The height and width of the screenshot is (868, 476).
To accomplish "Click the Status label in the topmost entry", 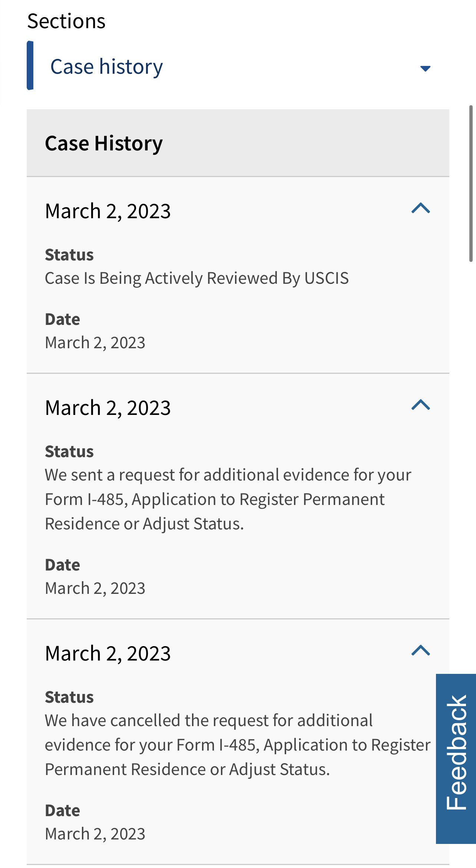I will point(69,255).
